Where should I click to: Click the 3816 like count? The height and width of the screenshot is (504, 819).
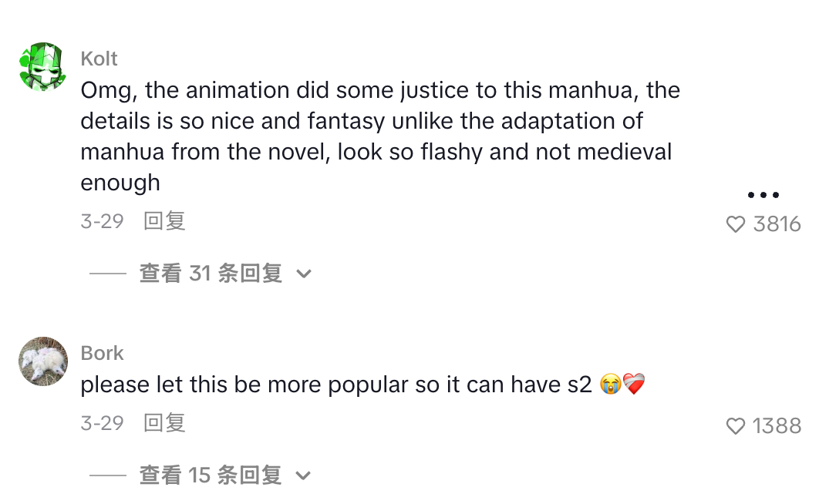coord(777,224)
